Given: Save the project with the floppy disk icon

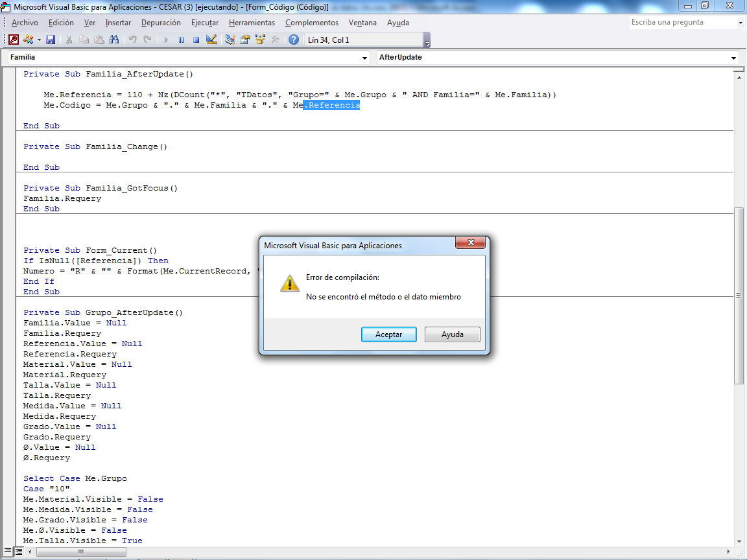Looking at the screenshot, I should pyautogui.click(x=51, y=40).
